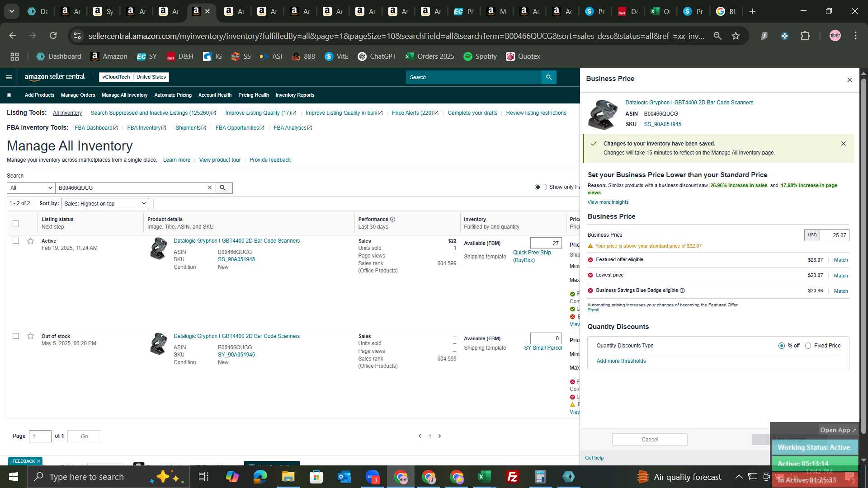
Task: Check the select-all listings checkbox
Action: [16, 224]
